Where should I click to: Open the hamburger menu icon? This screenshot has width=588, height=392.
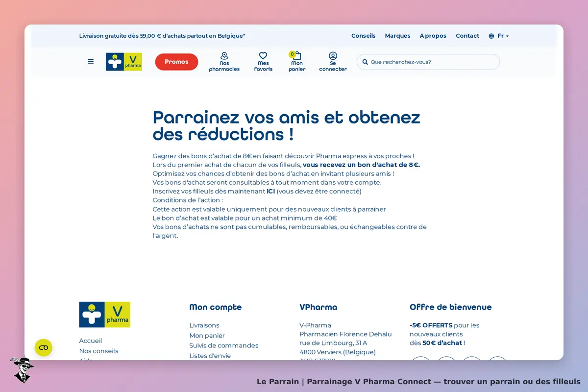click(91, 62)
